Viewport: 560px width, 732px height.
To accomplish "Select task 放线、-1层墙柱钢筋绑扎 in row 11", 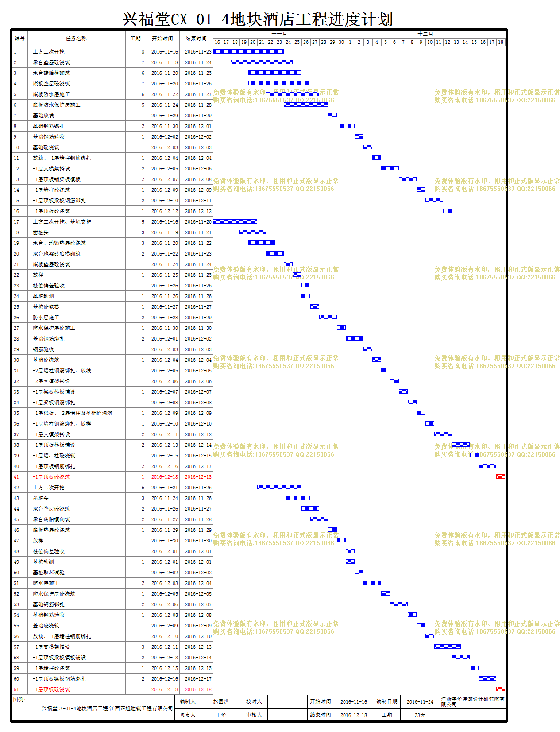I will (x=62, y=158).
